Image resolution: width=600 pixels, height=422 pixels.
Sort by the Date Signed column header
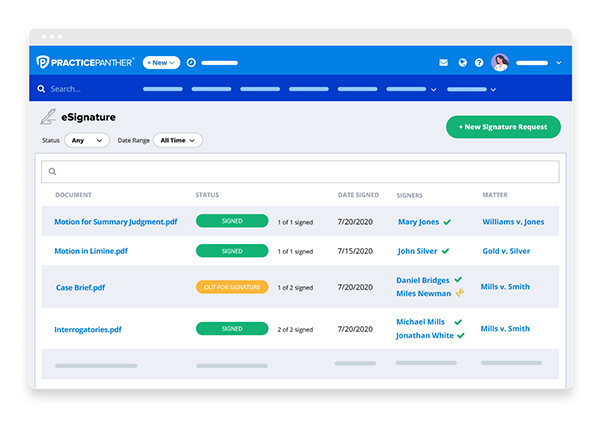(358, 195)
